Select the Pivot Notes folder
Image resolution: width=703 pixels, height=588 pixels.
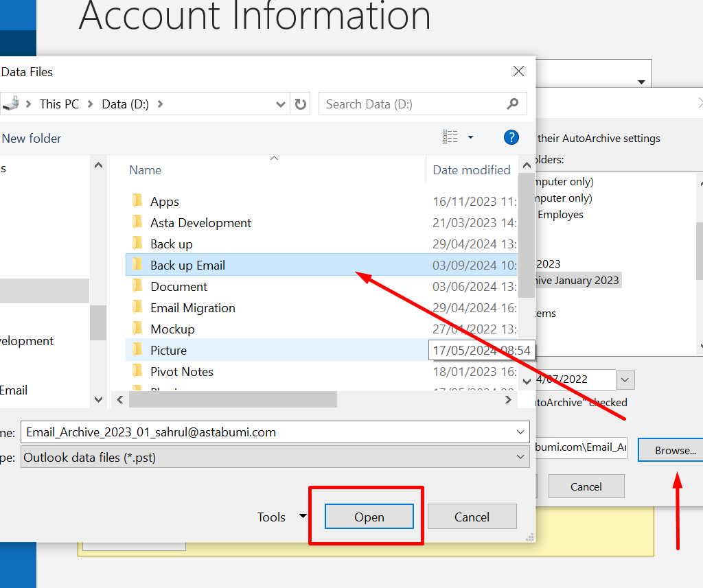click(x=181, y=372)
